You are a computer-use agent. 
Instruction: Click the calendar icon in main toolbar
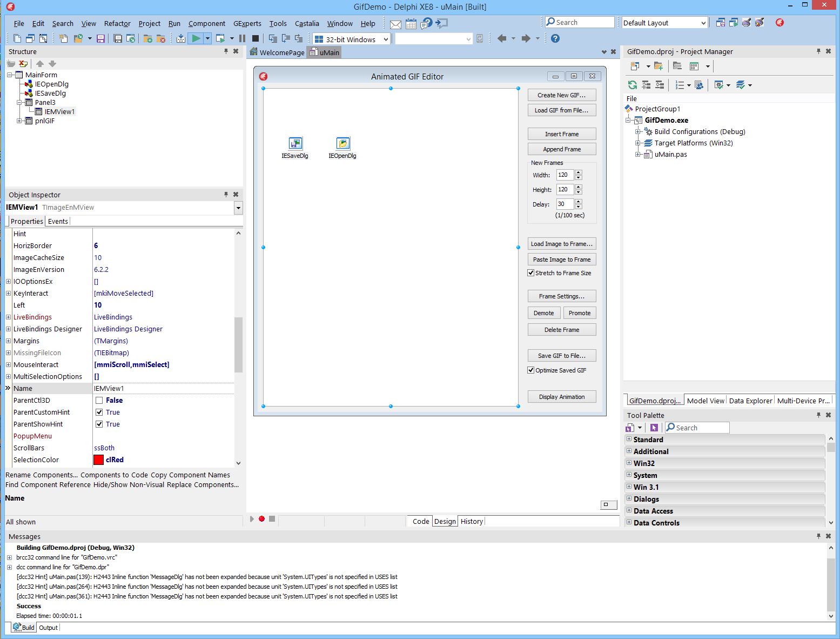pos(411,24)
